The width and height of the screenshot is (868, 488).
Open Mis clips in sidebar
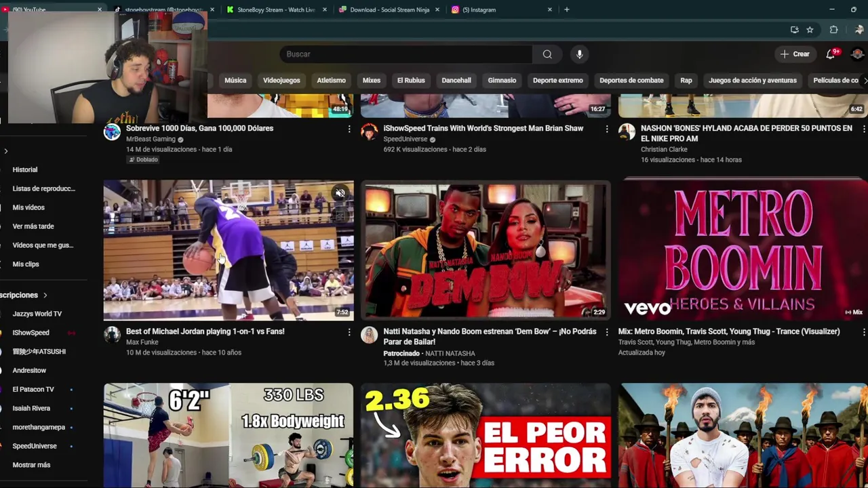[26, 264]
